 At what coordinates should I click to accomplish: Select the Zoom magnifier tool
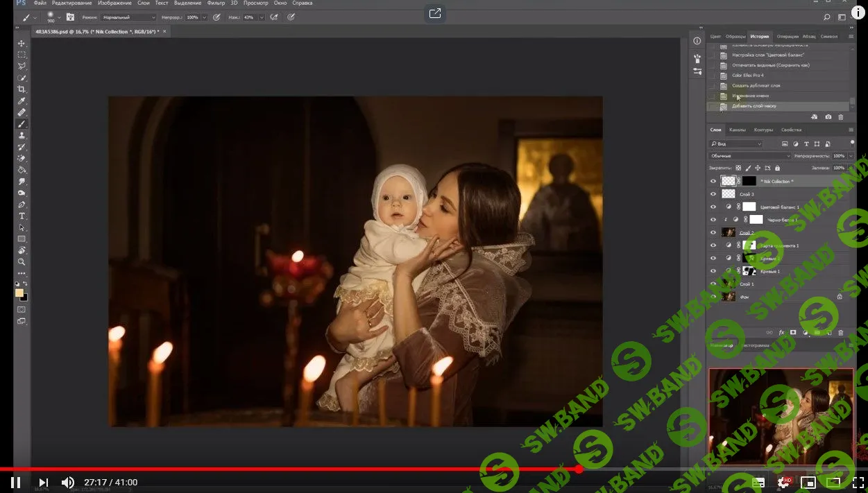(x=22, y=261)
